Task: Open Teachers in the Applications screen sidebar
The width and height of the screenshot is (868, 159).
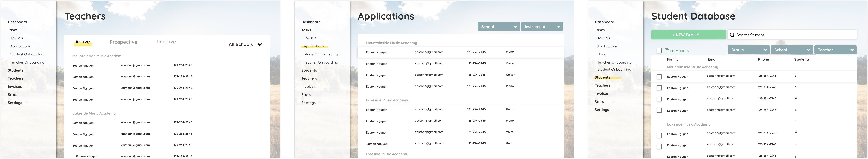Action: [x=309, y=79]
